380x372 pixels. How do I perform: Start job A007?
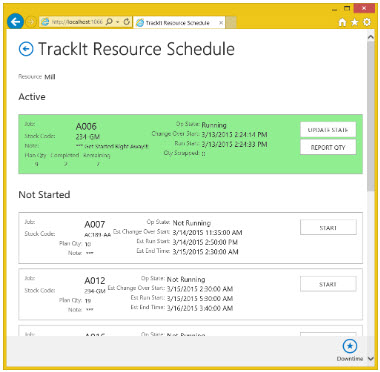(x=328, y=228)
